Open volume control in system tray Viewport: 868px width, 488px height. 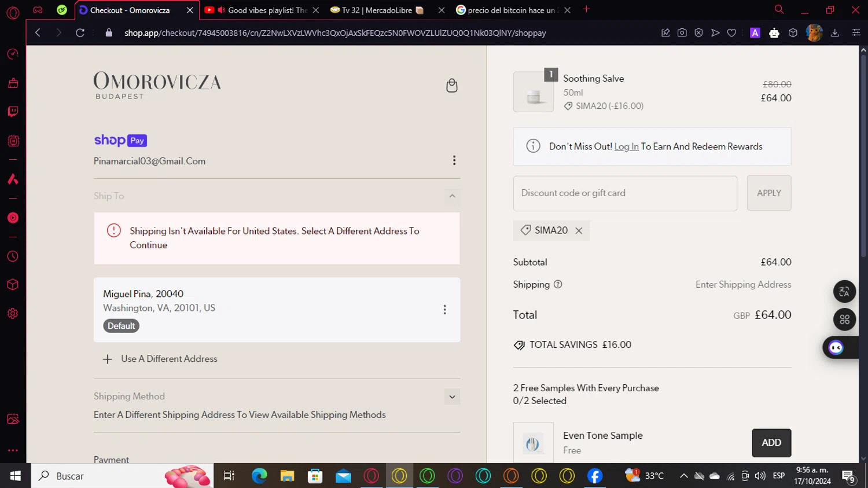pyautogui.click(x=760, y=476)
